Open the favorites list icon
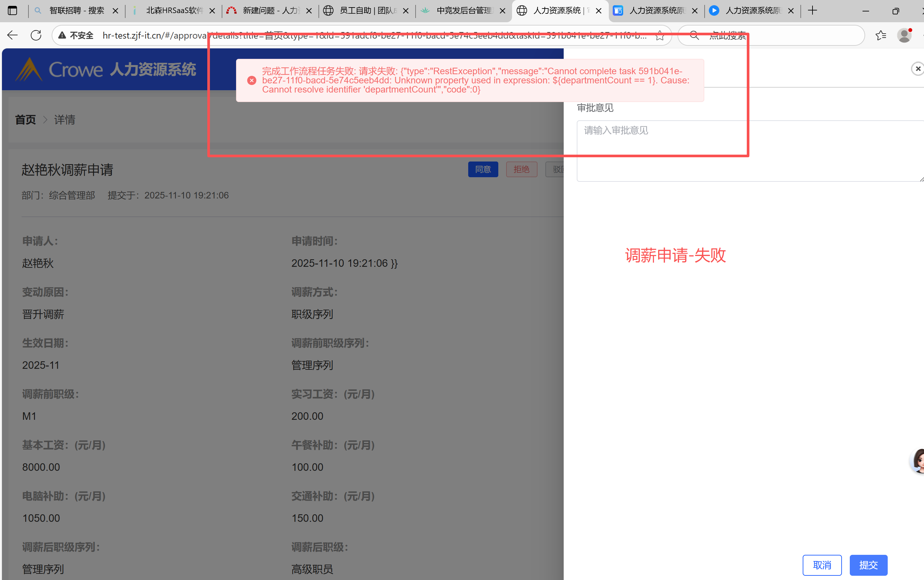 point(881,35)
